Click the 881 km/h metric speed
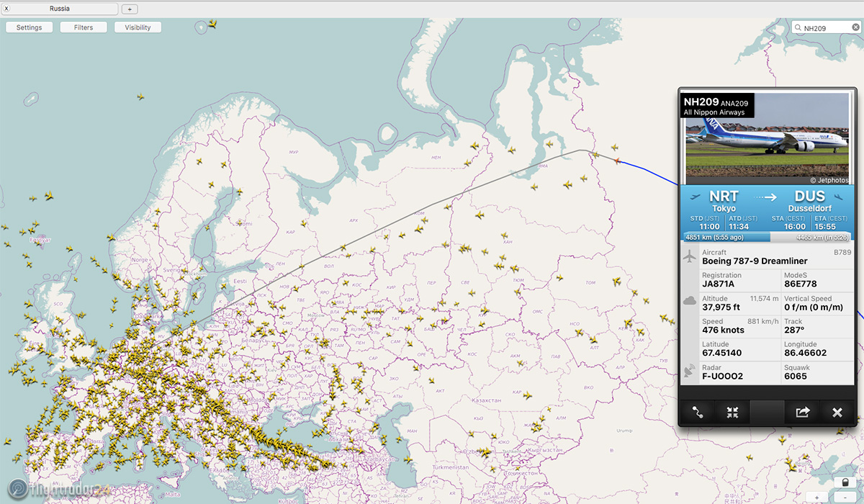The height and width of the screenshot is (504, 864). point(763,321)
